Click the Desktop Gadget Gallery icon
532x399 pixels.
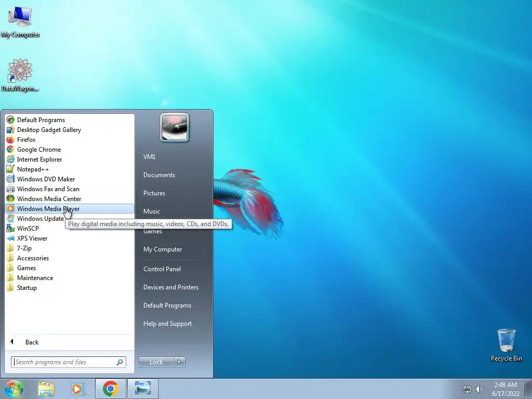coord(10,129)
